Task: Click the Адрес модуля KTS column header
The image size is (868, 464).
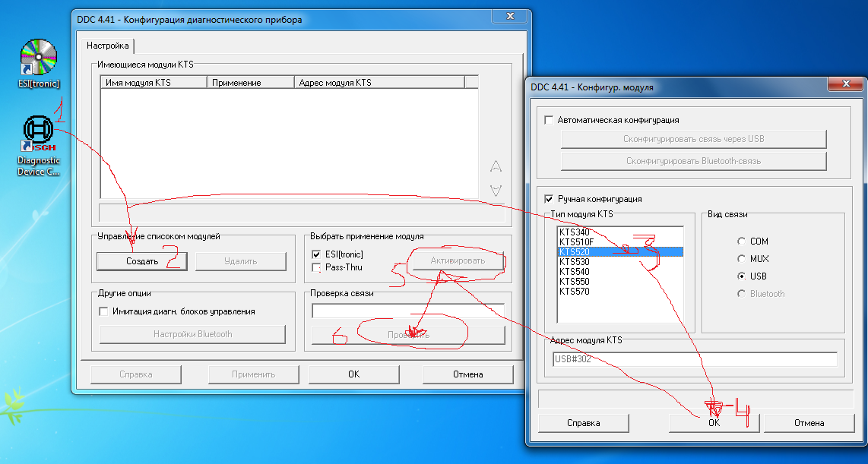Action: coord(379,83)
